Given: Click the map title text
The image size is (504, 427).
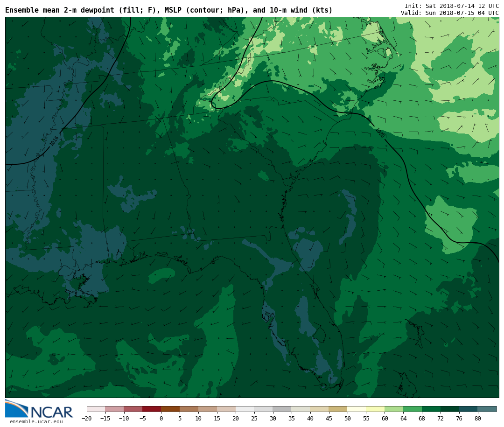Looking at the screenshot, I should coord(168,10).
